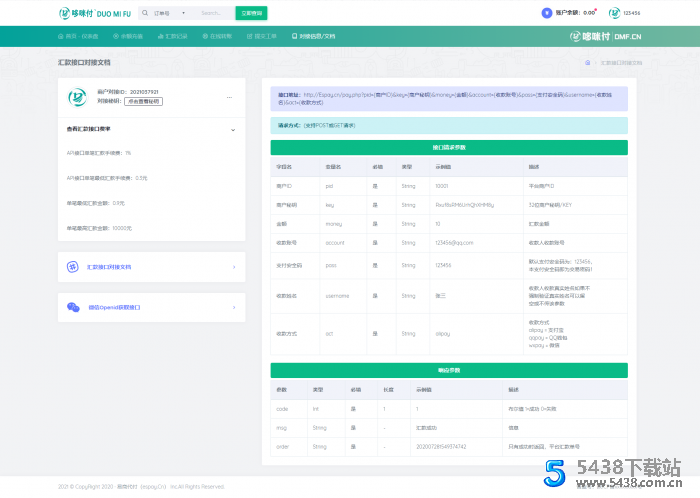
Task: Click the green 响应参数 table header
Action: [449, 370]
